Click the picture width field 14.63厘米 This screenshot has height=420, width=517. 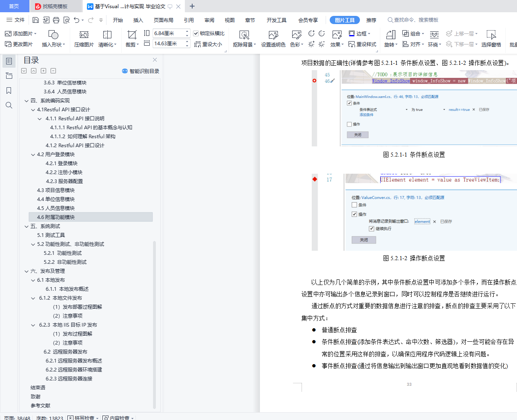click(169, 44)
